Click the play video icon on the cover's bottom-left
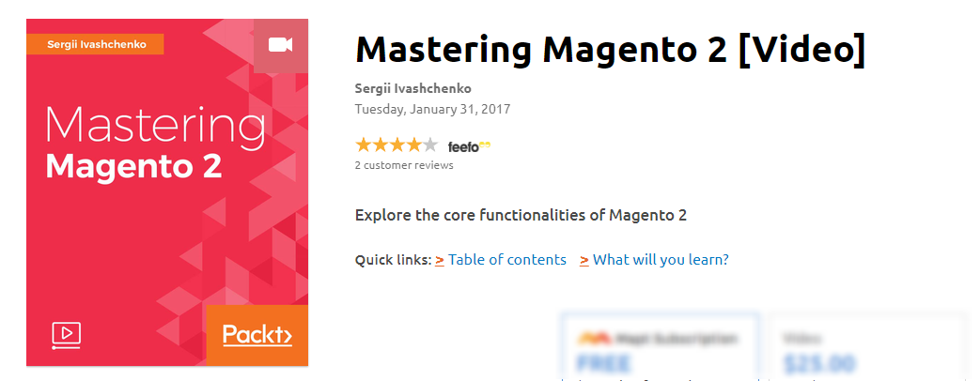980x381 pixels. [x=66, y=335]
